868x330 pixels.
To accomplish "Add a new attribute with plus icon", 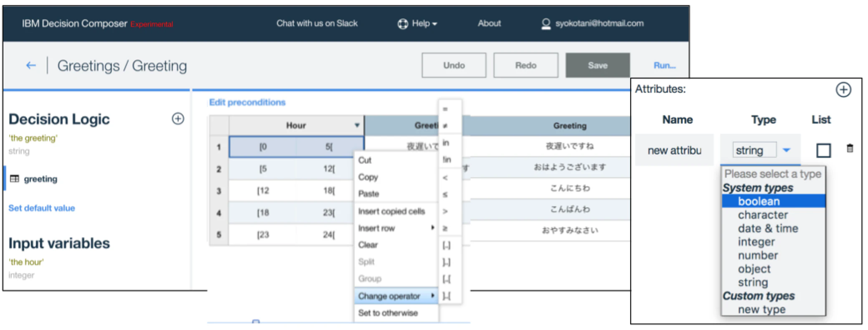I will click(x=843, y=89).
